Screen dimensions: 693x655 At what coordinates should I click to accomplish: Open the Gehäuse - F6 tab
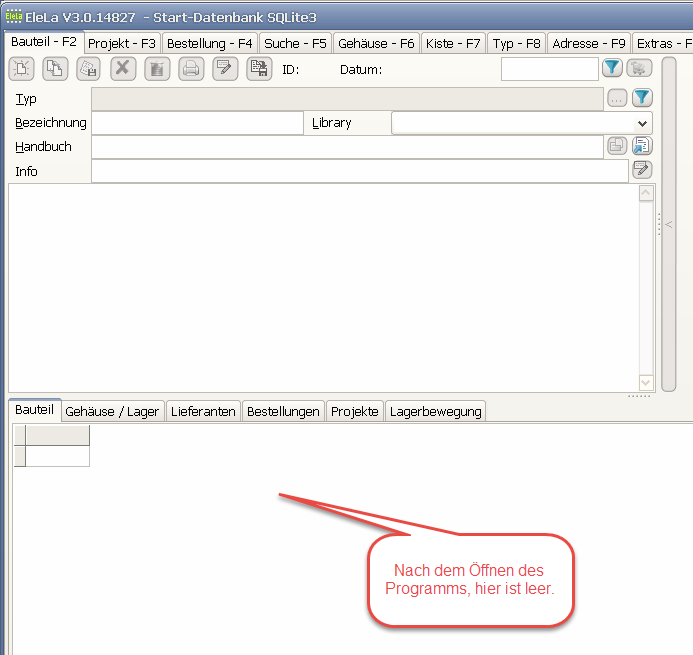click(376, 43)
